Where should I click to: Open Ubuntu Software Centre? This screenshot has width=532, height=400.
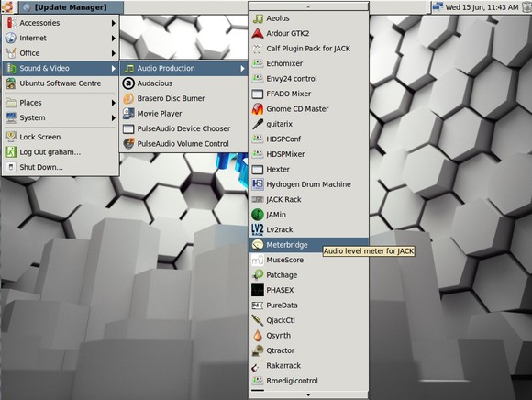(61, 83)
